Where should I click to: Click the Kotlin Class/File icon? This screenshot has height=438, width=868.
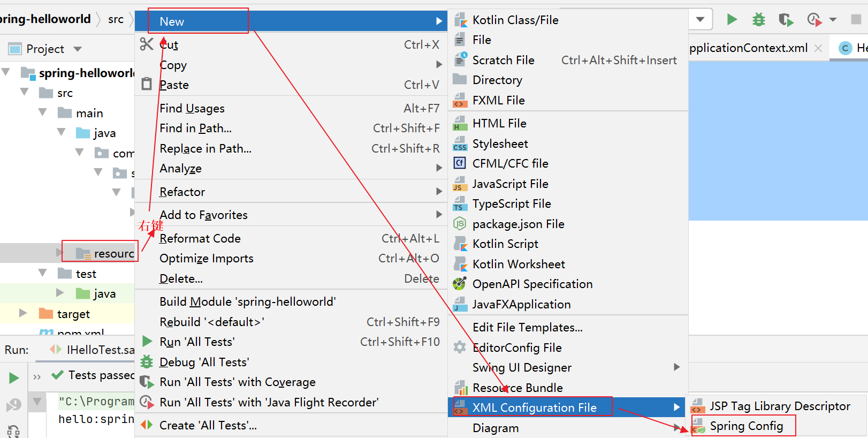(x=460, y=20)
